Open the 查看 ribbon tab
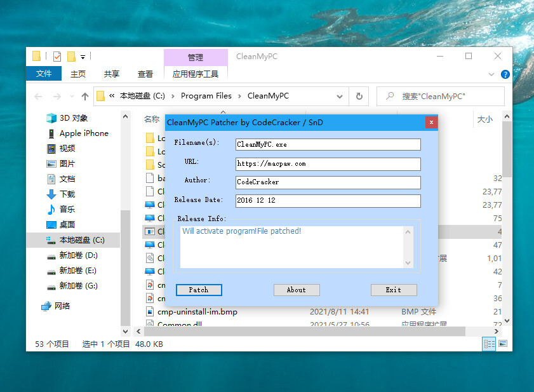Screen dimensions: 534x392 145,74
